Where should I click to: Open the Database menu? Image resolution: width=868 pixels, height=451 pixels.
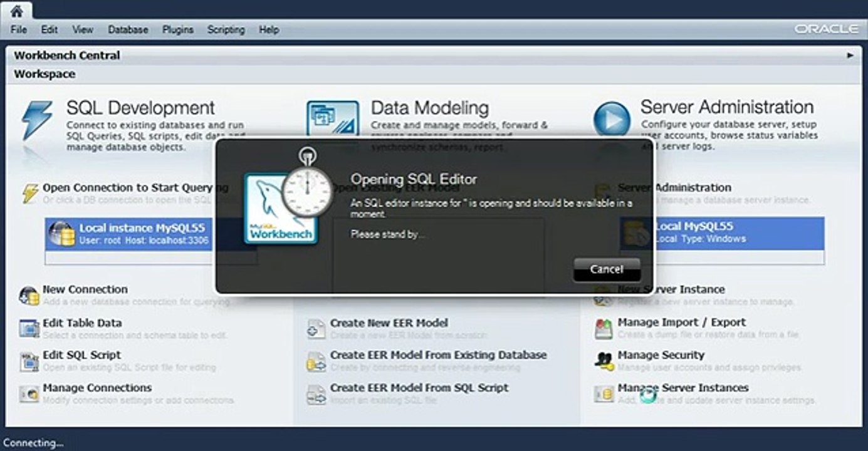pyautogui.click(x=128, y=29)
